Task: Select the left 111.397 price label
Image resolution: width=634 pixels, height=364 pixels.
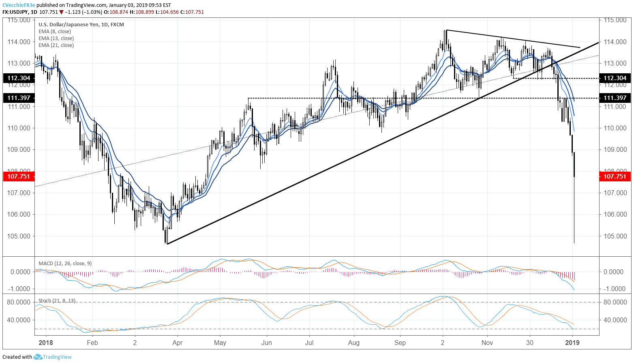Action: [x=19, y=98]
